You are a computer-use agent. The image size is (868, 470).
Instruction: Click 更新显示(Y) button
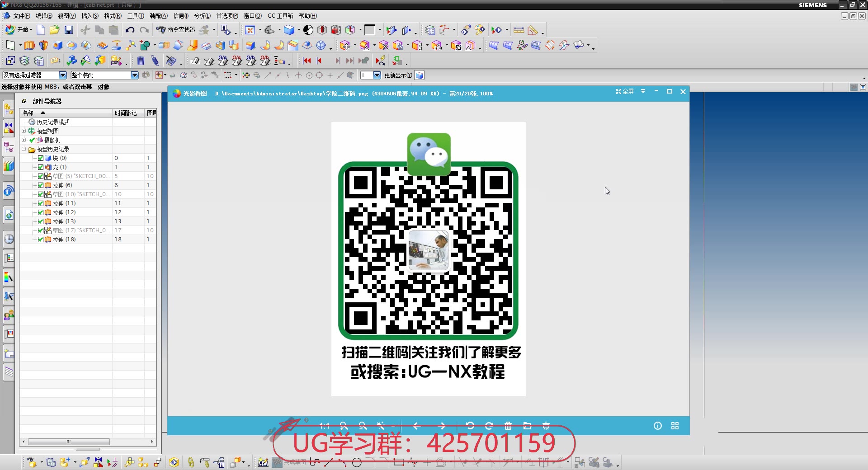click(x=398, y=75)
